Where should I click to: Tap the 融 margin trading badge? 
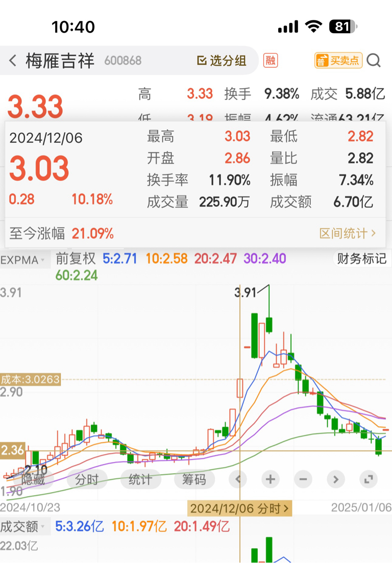coord(271,60)
